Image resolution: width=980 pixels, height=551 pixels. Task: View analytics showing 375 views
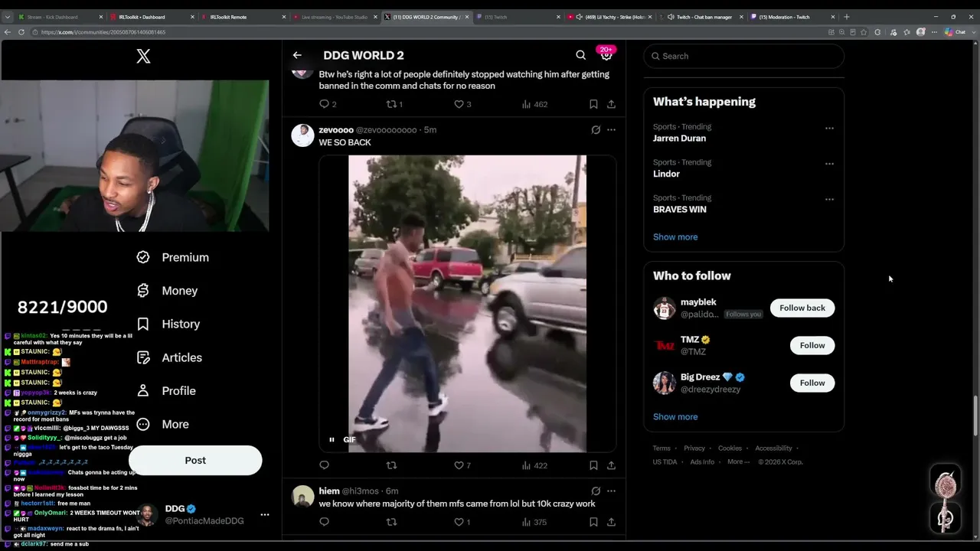(x=534, y=522)
